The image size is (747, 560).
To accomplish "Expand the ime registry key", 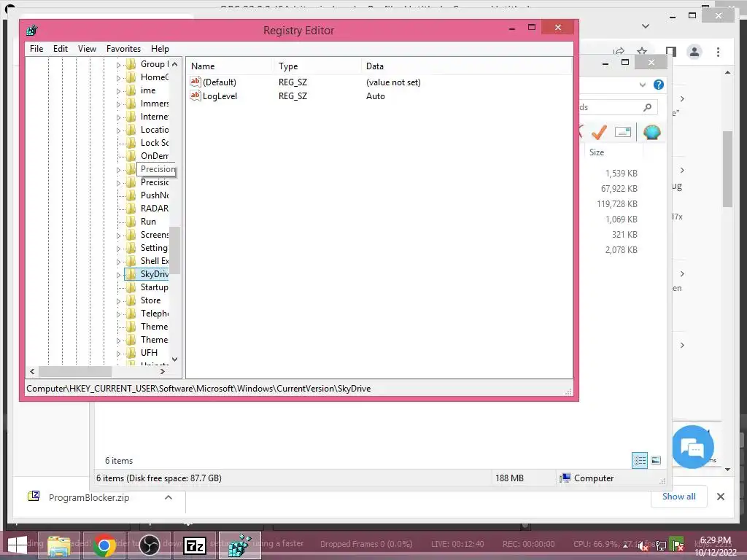I will coord(118,91).
